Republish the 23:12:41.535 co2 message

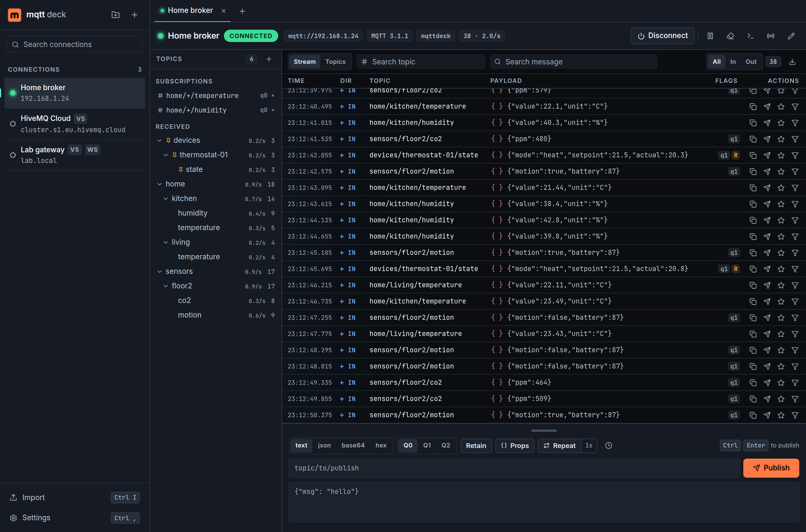click(x=767, y=139)
